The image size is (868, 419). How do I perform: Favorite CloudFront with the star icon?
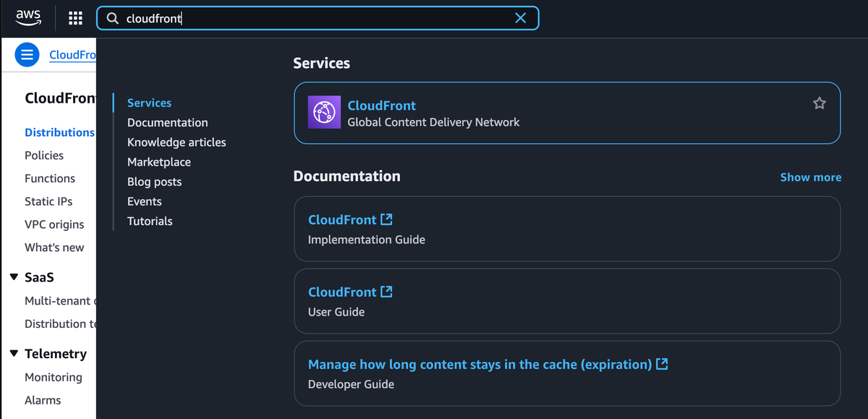click(819, 103)
